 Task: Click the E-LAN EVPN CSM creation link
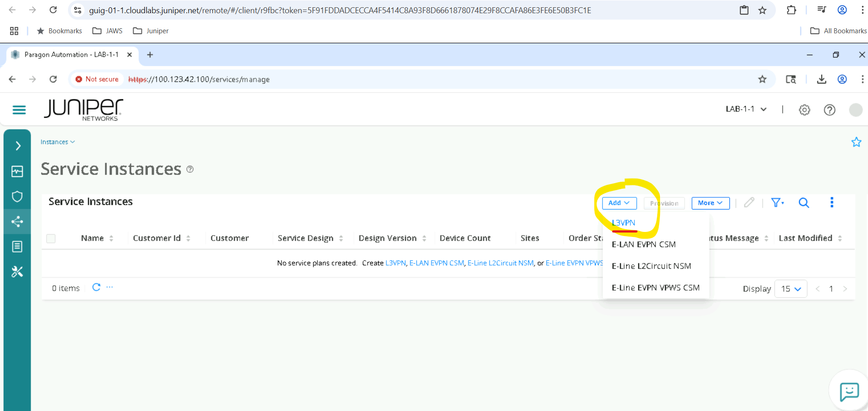pos(437,263)
